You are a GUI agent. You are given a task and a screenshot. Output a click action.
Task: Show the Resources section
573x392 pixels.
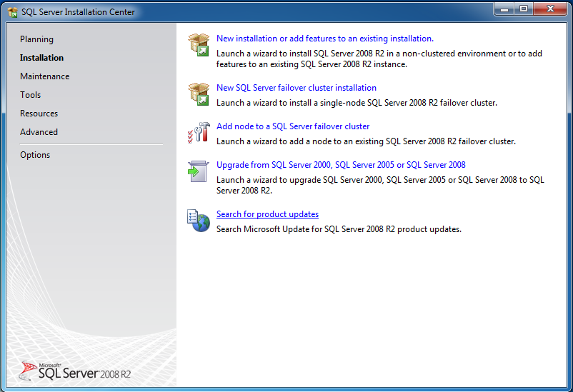(x=39, y=114)
